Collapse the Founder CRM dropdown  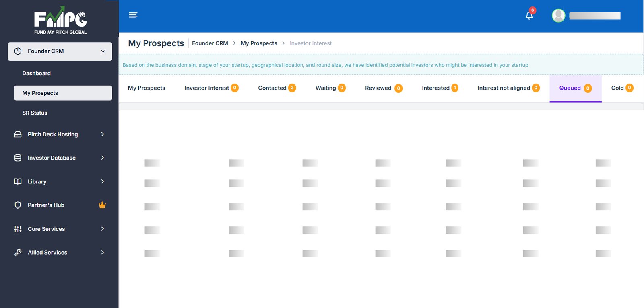click(x=103, y=51)
